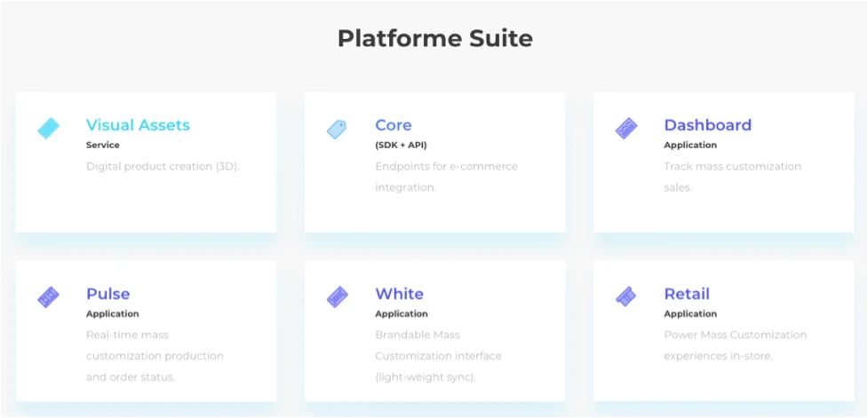Click the Endpoints for e-commerce integration text
This screenshot has height=418, width=868.
coord(447,177)
